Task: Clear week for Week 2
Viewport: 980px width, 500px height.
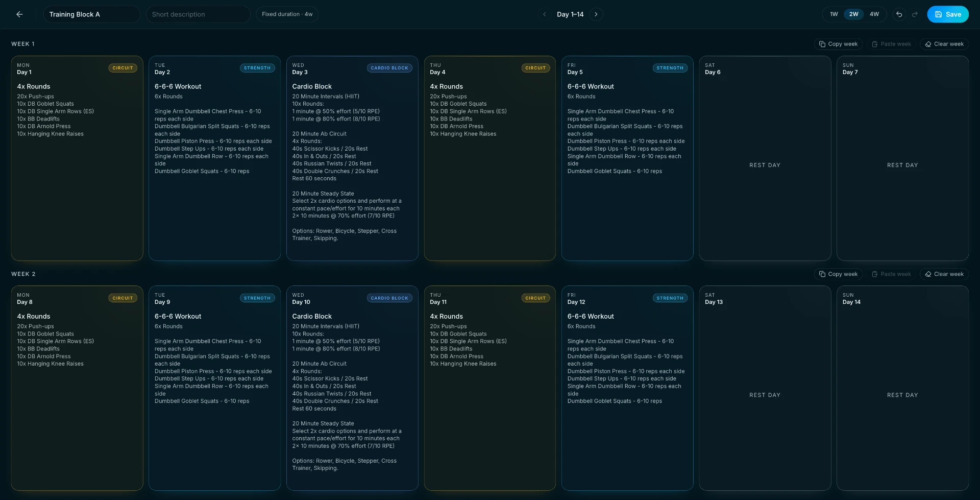Action: pos(944,274)
